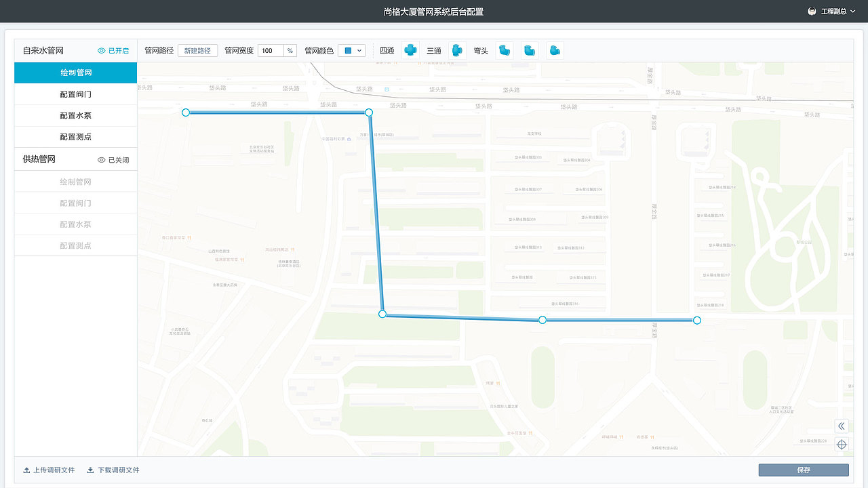Click the pipeline end node at far right
The width and height of the screenshot is (868, 488).
697,320
